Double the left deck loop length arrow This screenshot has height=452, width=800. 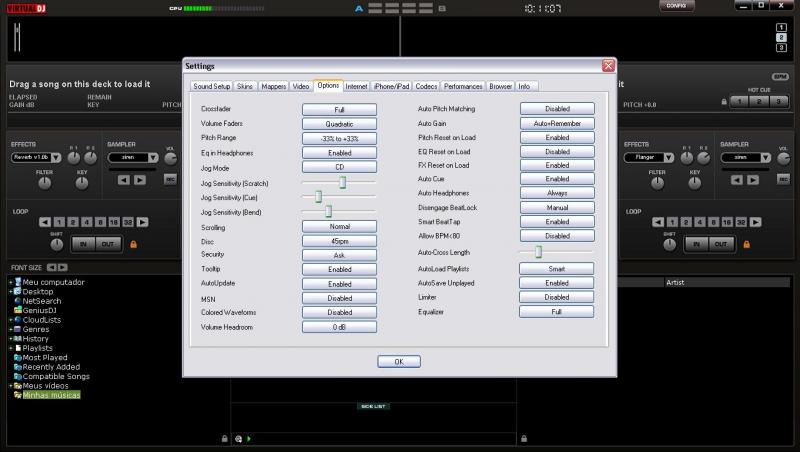(x=142, y=222)
